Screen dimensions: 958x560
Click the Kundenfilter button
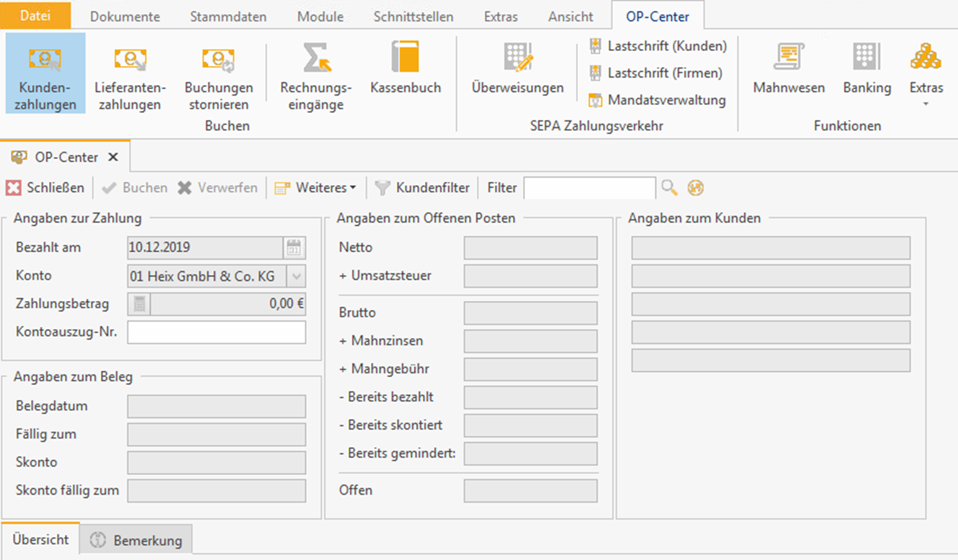(x=423, y=188)
